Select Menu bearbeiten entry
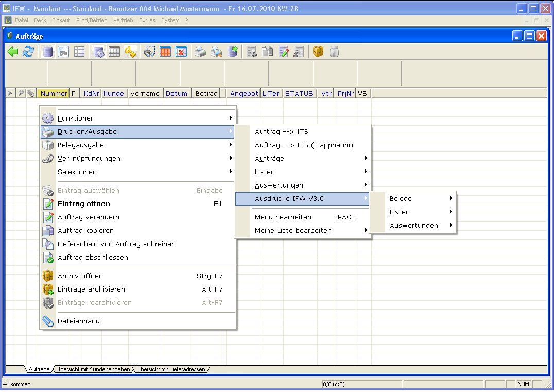This screenshot has height=392, width=554. click(283, 217)
